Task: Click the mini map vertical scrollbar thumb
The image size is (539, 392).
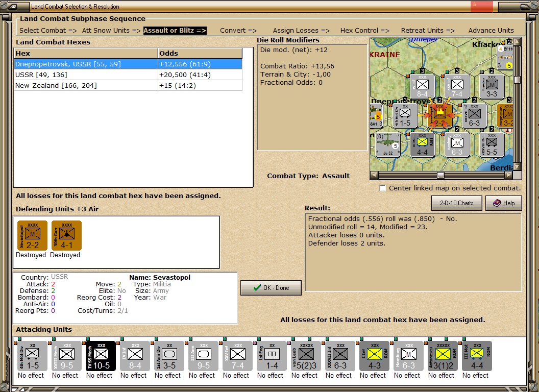Action: (517, 80)
